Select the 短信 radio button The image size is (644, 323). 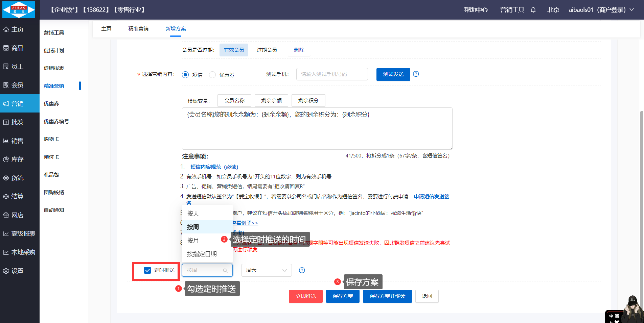185,75
